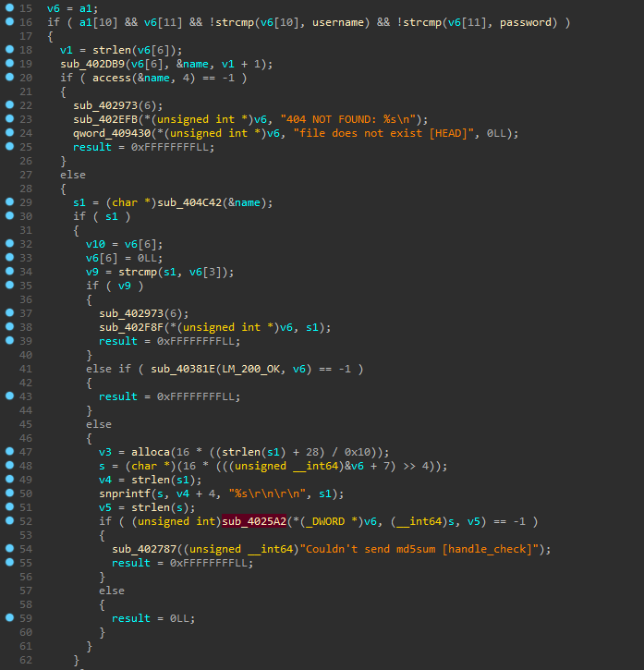The width and height of the screenshot is (644, 670).
Task: Click sub_402973(6) on line 37
Action: (x=144, y=313)
